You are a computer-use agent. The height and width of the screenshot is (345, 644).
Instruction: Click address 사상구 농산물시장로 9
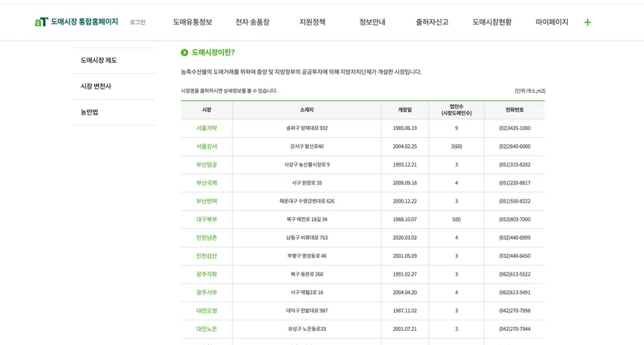point(306,164)
